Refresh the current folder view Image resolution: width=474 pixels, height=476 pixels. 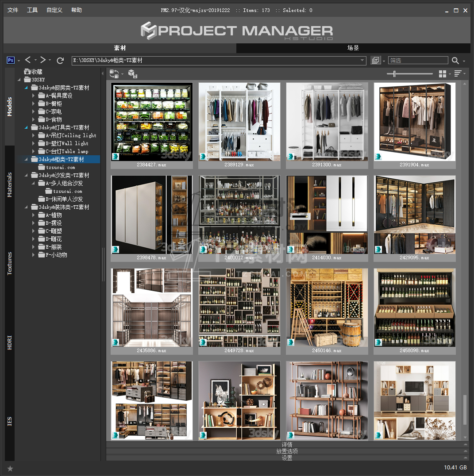(61, 60)
